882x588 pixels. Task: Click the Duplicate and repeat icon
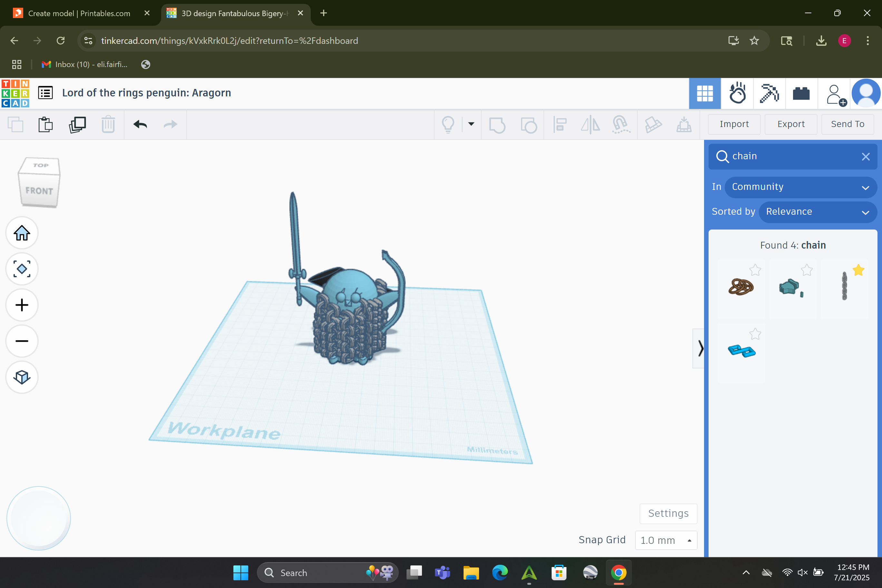click(x=77, y=124)
